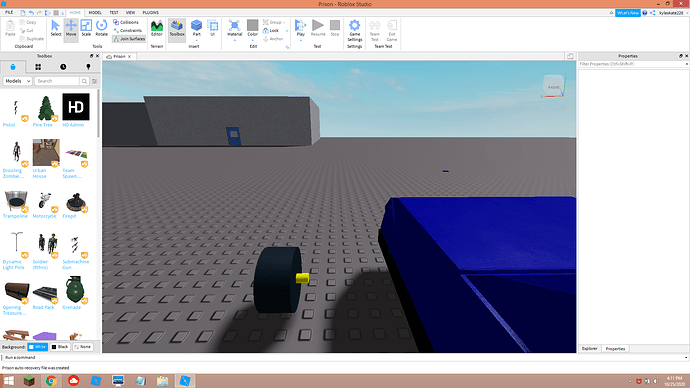Screen dimensions: 690x388
Task: Open Windows Start button
Action: [x=8, y=381]
